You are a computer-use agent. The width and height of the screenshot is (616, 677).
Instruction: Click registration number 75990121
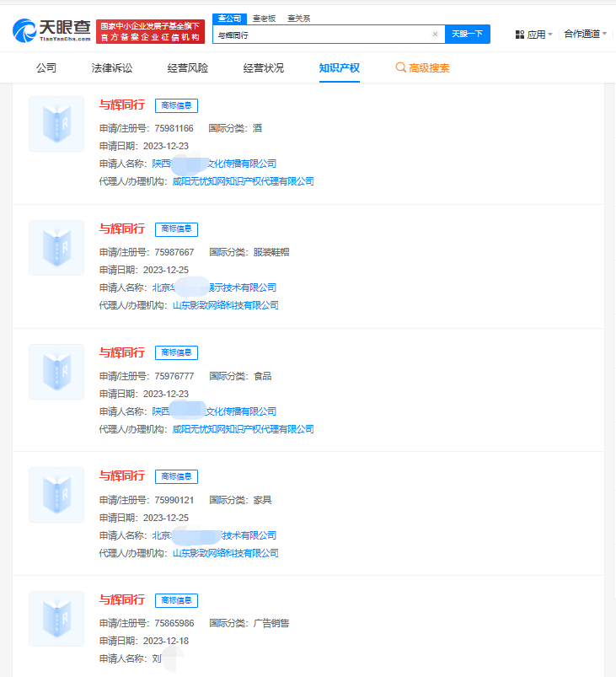point(174,500)
